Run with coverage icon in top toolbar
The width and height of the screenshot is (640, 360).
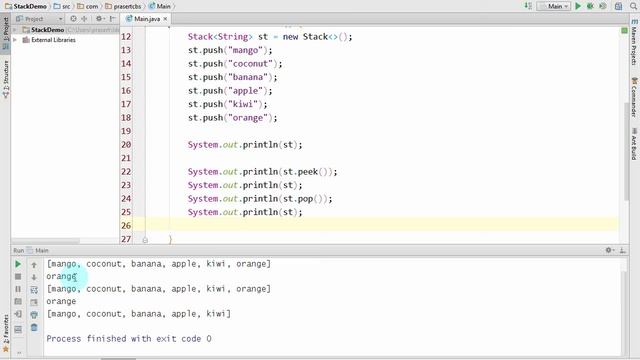click(x=602, y=6)
